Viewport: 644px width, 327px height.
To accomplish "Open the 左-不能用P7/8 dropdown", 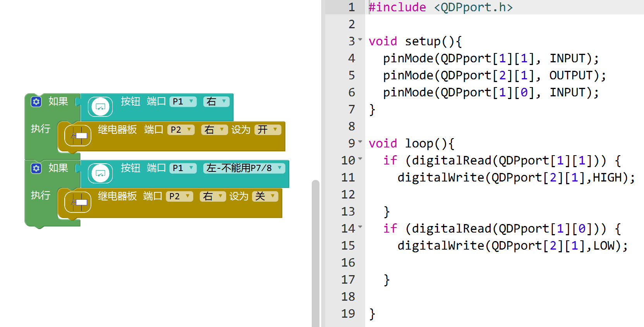I will click(x=244, y=168).
